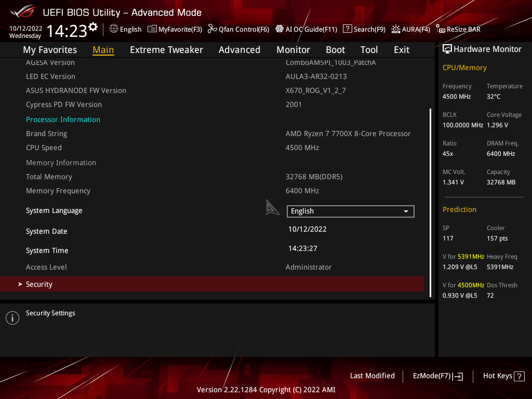Click the Access Level label
532x399 pixels.
click(x=46, y=267)
